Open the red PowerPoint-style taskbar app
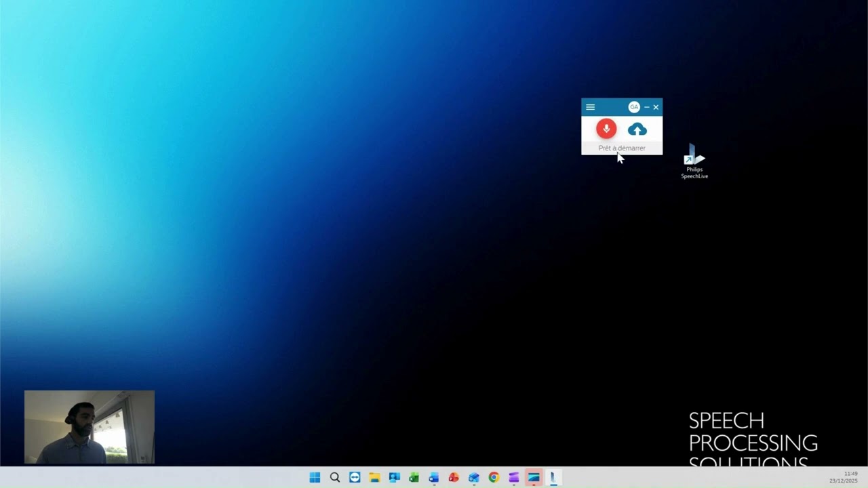 [454, 477]
